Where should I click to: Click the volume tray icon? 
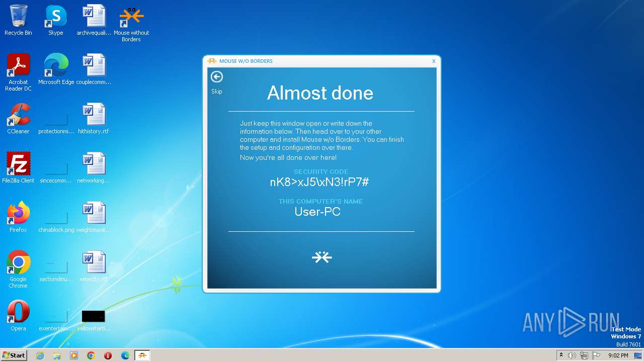(572, 355)
